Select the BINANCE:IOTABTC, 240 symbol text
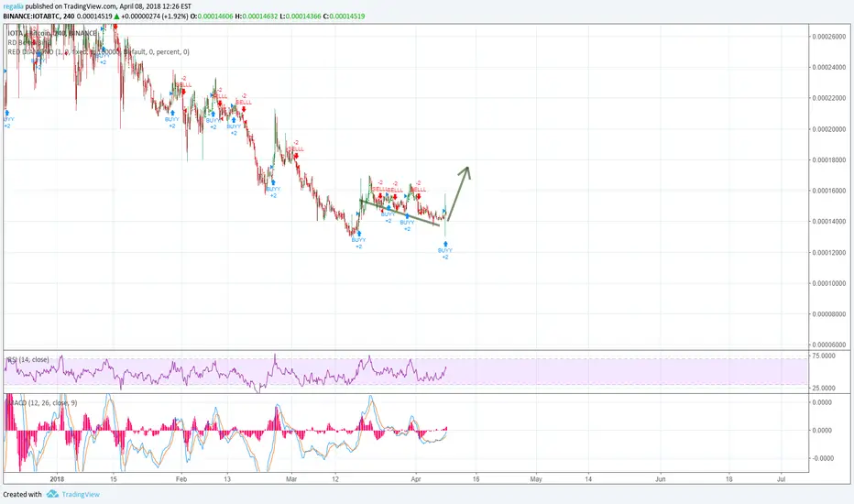The height and width of the screenshot is (504, 854). pos(38,16)
